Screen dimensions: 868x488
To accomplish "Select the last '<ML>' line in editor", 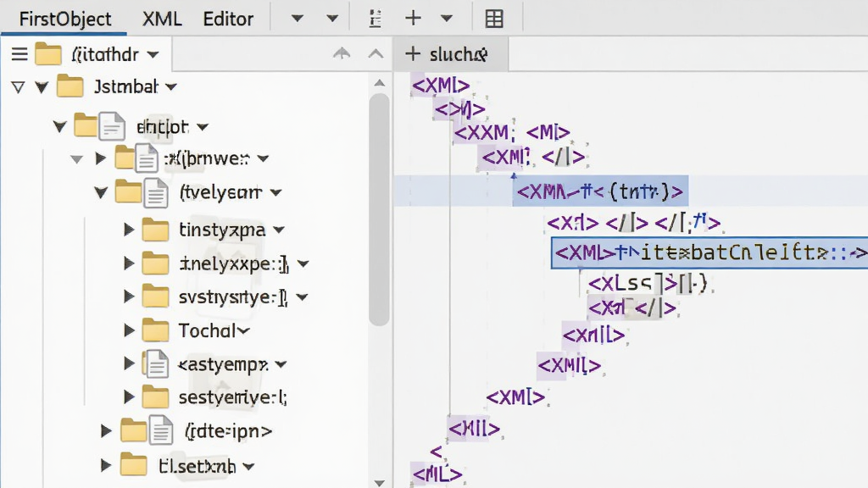I will click(437, 474).
